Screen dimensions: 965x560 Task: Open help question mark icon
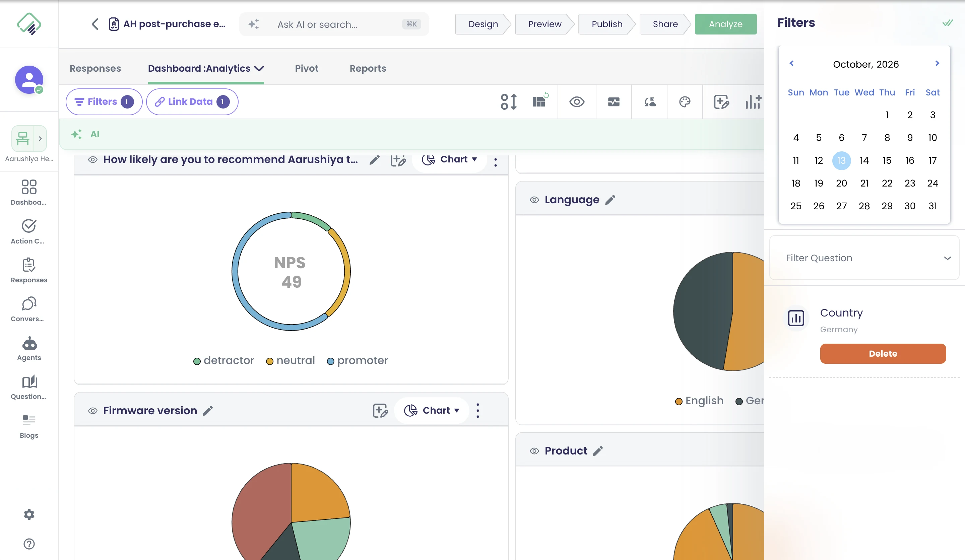pos(29,544)
